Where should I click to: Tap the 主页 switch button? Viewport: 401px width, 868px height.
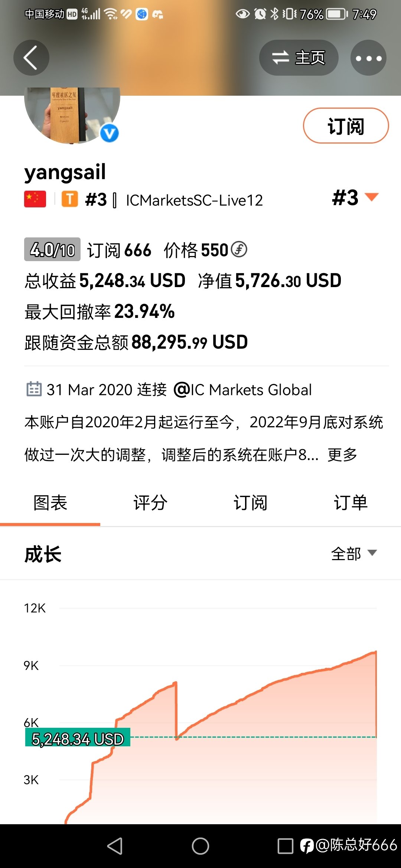tap(299, 58)
